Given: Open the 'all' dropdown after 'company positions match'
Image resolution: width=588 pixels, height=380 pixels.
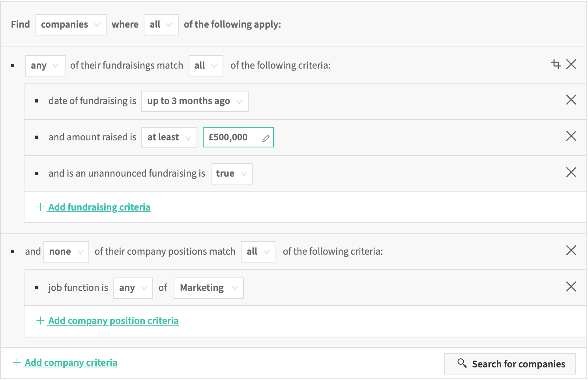Looking at the screenshot, I should pyautogui.click(x=258, y=252).
